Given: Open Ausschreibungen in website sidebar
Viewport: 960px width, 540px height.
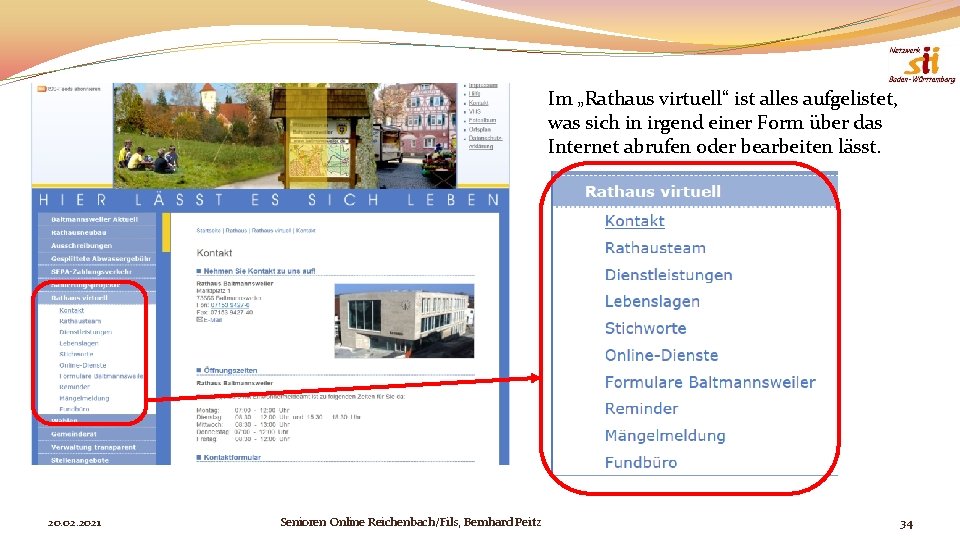Looking at the screenshot, I should [81, 246].
